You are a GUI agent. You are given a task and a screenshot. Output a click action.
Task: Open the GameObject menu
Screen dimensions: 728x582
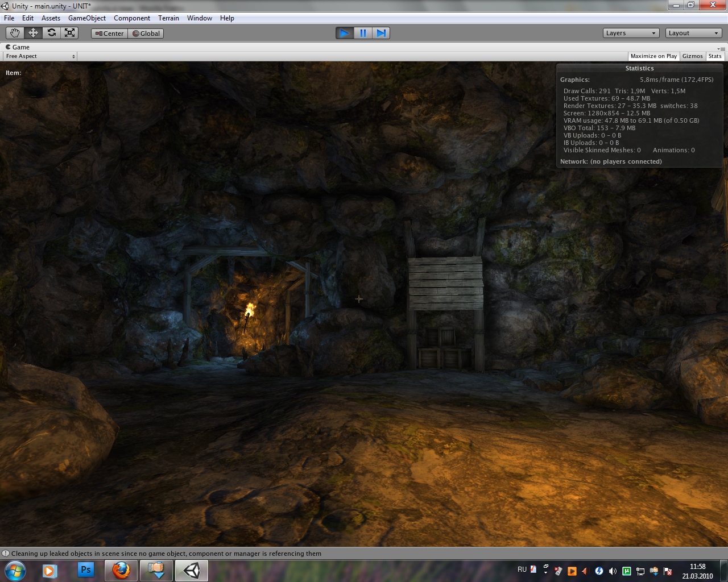click(86, 18)
